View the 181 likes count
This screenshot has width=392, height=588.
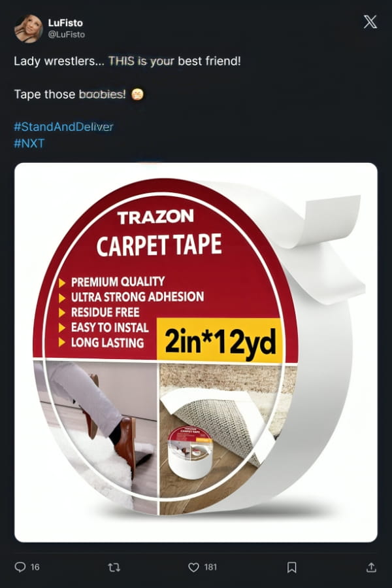[x=210, y=567]
